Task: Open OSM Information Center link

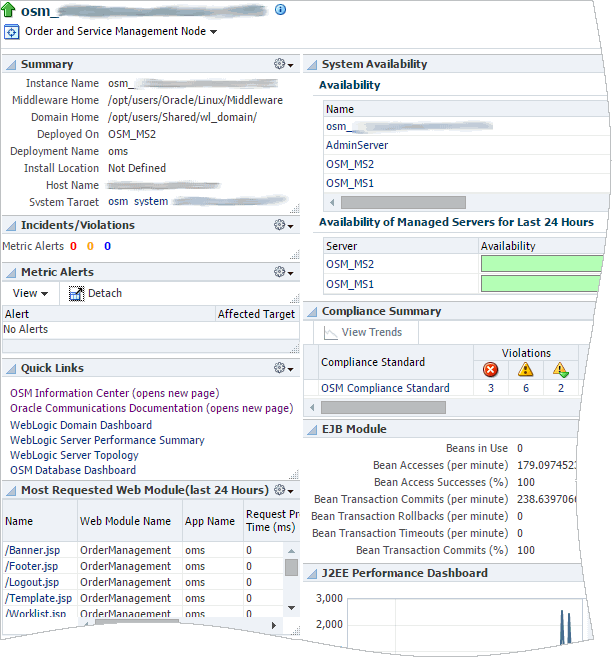Action: (x=115, y=393)
